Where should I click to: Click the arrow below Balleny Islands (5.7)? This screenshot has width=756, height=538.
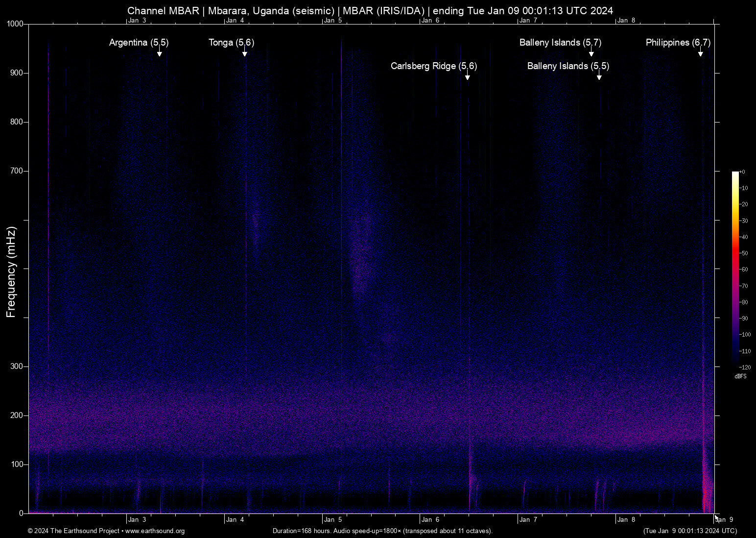[591, 53]
